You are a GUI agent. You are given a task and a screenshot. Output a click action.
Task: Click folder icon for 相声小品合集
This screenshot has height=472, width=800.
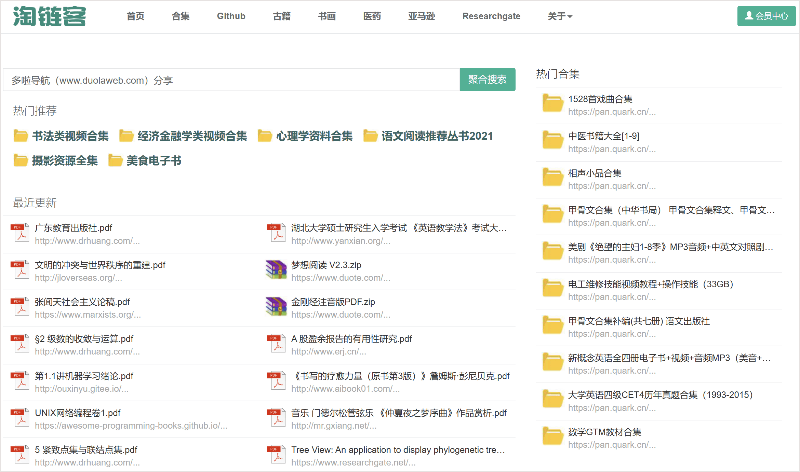[553, 178]
